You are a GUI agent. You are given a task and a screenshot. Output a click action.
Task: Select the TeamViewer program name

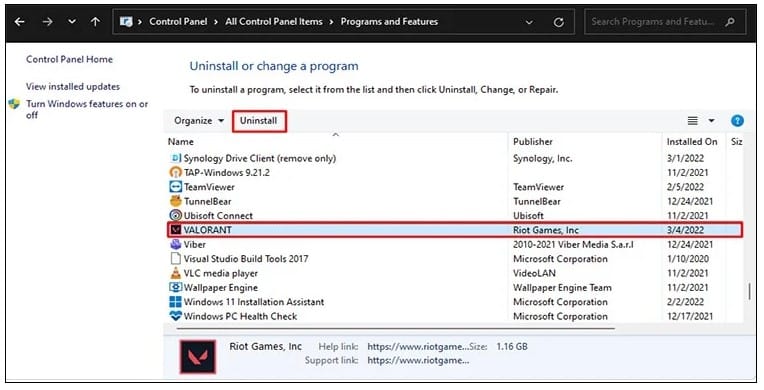(209, 187)
